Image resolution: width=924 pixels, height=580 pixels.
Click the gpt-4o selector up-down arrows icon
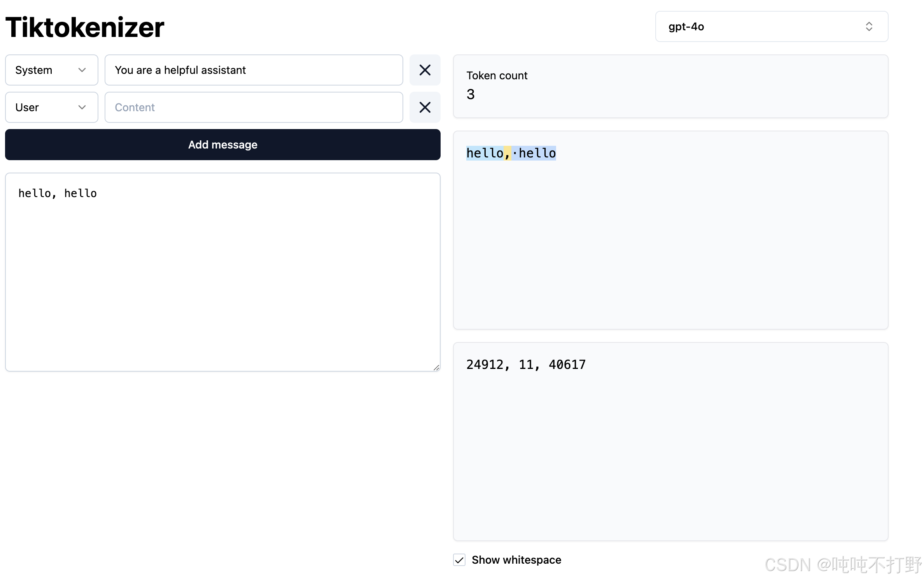(x=869, y=26)
